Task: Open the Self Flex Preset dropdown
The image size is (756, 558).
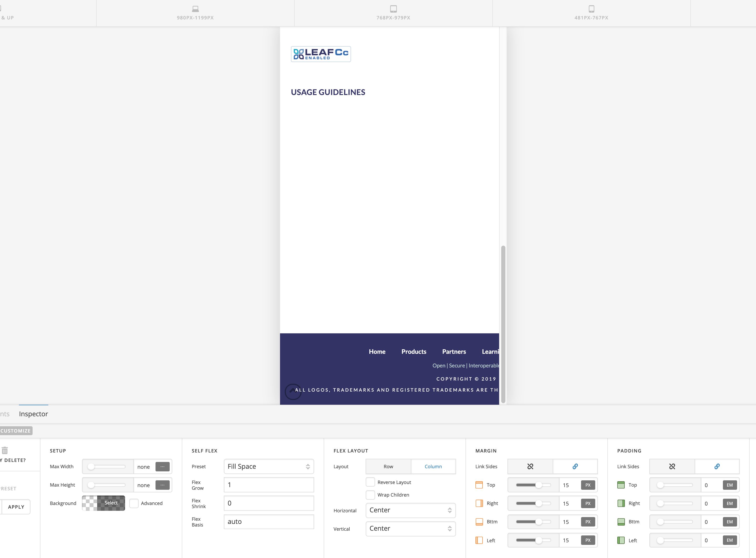Action: point(269,466)
